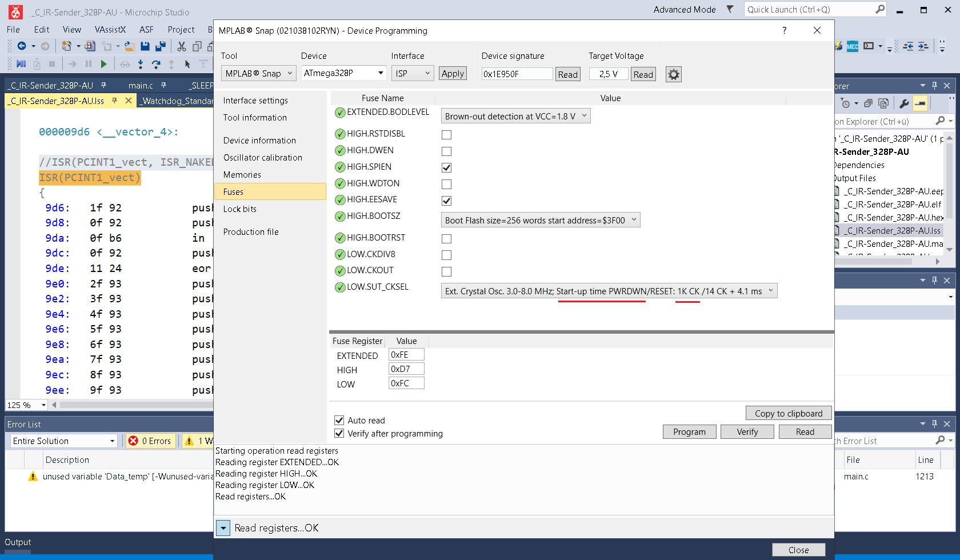Click the Copy icon in toolbar

coord(197,46)
